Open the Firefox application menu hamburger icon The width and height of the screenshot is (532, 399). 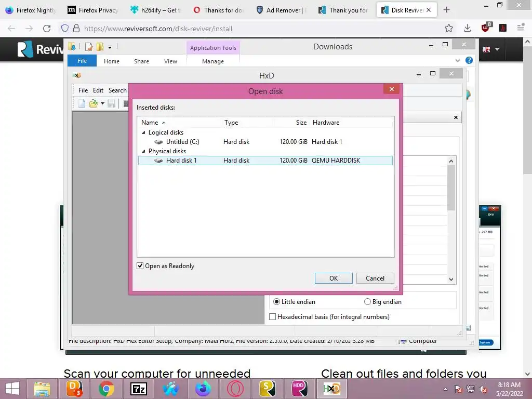click(x=521, y=28)
